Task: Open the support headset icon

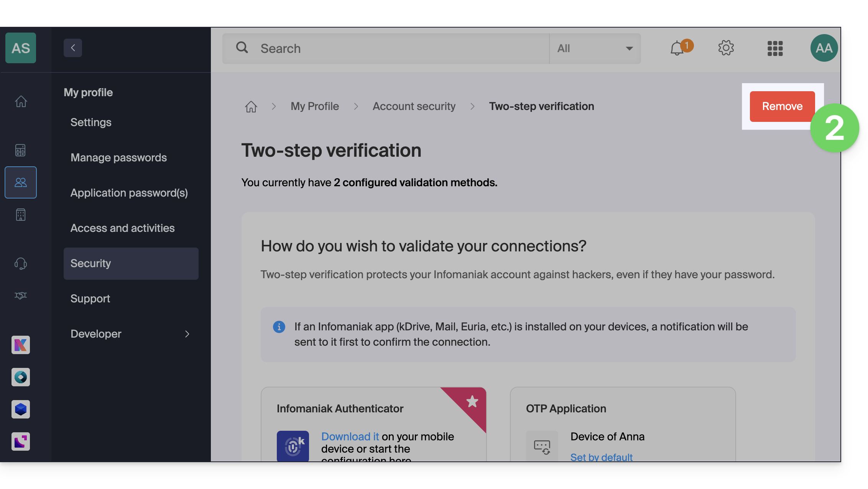Action: click(x=21, y=264)
